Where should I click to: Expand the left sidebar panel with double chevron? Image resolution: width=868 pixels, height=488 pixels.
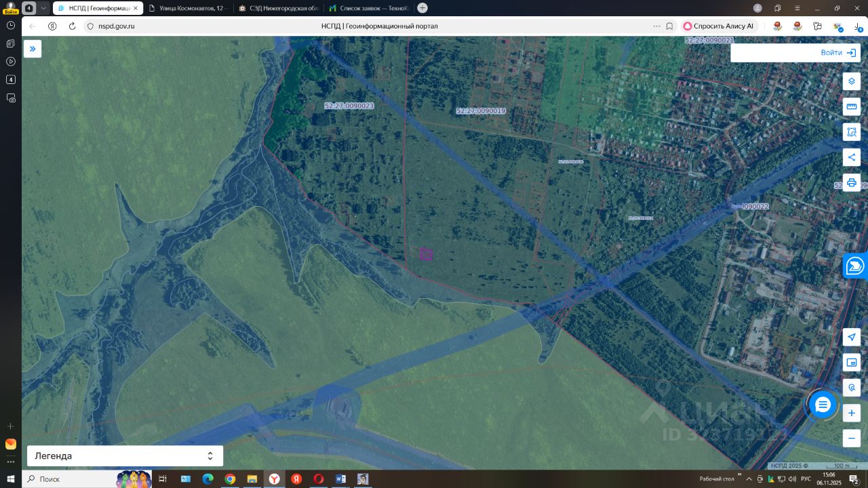[x=33, y=49]
